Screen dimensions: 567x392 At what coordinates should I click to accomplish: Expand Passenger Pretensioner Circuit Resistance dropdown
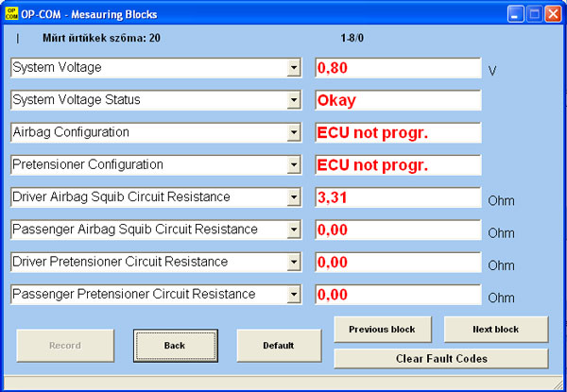293,295
